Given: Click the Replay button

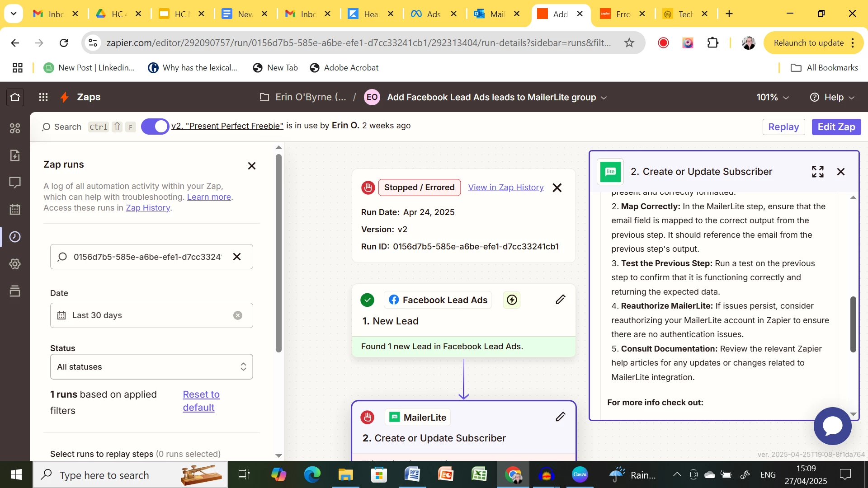Looking at the screenshot, I should [783, 127].
